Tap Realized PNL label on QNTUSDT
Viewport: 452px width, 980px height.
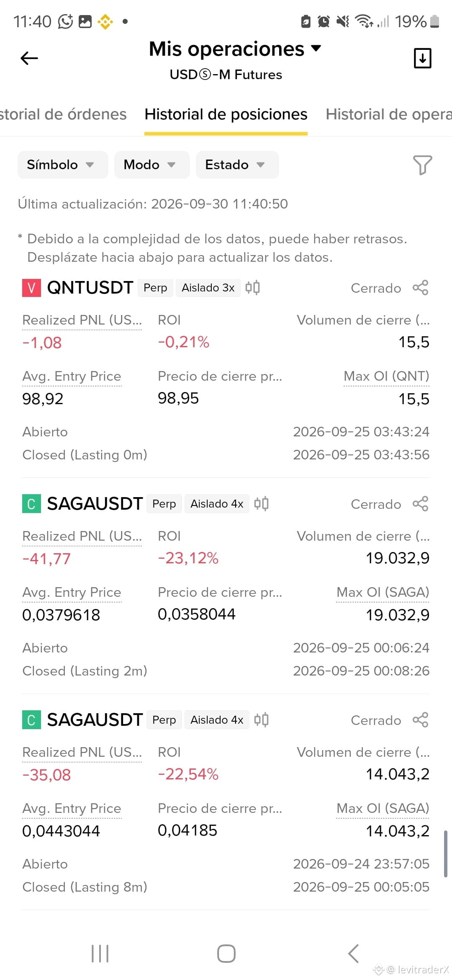[x=82, y=320]
